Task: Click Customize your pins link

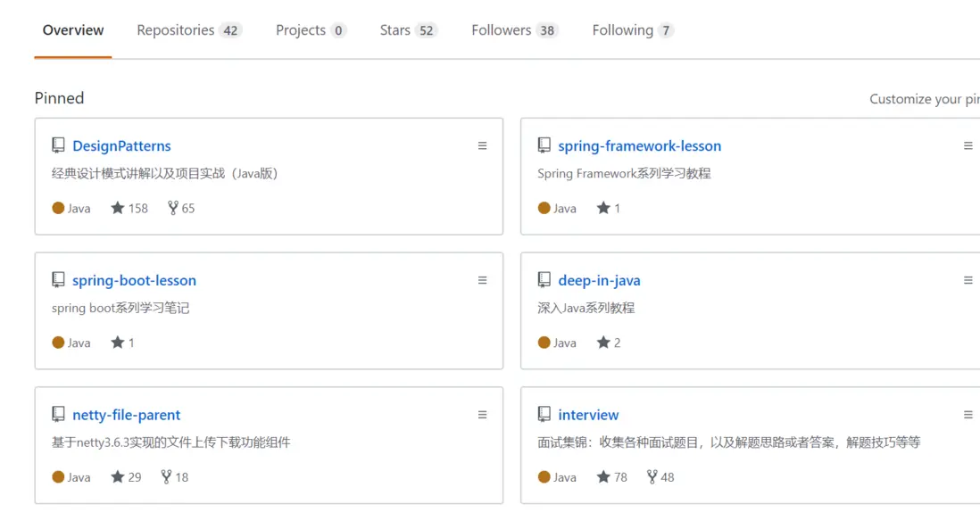Action: (x=925, y=99)
